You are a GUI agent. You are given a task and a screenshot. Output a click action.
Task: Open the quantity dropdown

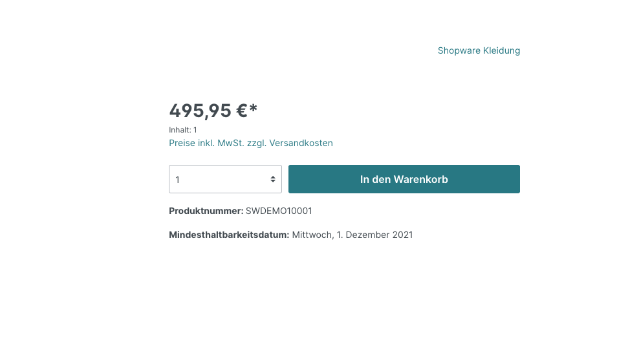click(x=224, y=179)
